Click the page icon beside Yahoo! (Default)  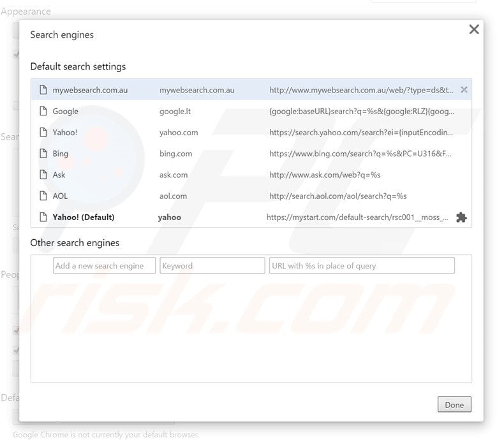[x=43, y=217]
